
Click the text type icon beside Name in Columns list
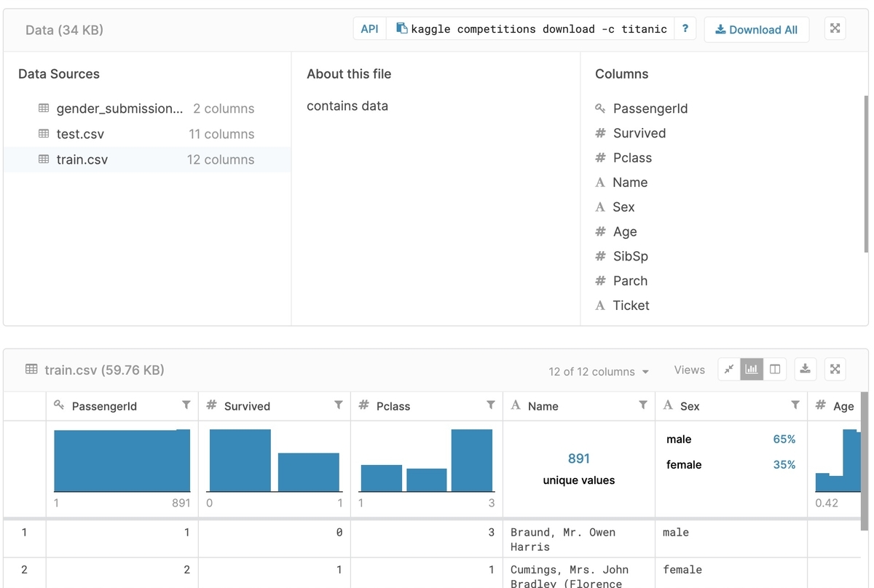coord(600,183)
